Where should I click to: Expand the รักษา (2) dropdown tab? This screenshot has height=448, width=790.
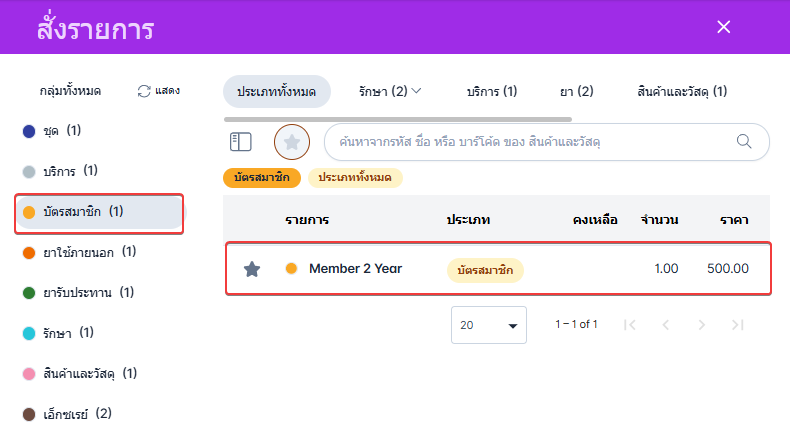[x=390, y=91]
